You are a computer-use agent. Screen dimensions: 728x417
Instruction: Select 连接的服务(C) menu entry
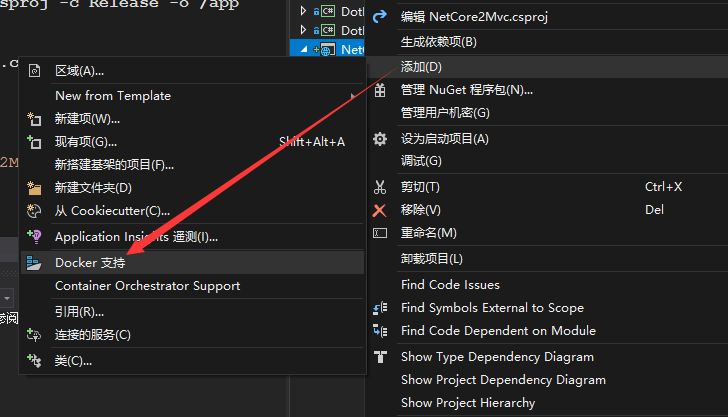point(192,335)
